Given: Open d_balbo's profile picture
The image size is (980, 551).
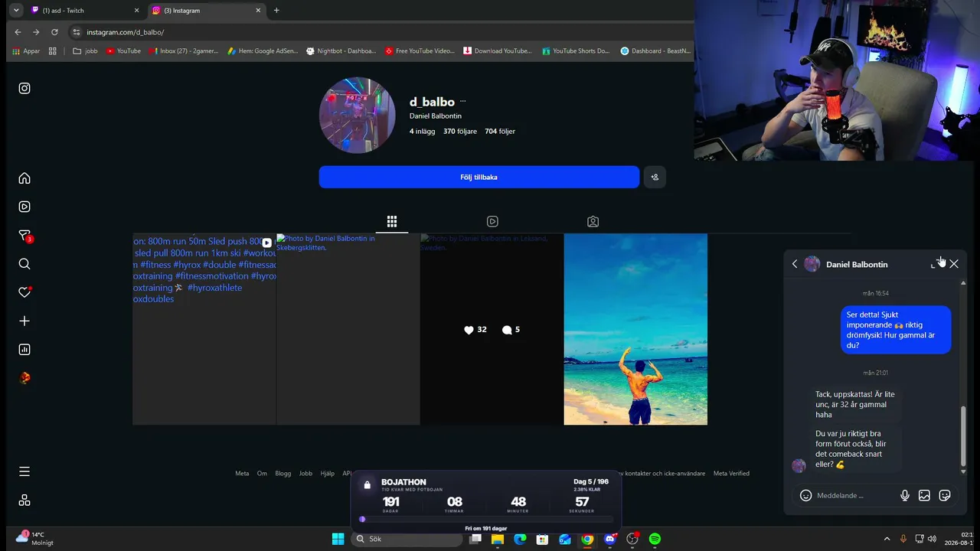Looking at the screenshot, I should pos(358,116).
